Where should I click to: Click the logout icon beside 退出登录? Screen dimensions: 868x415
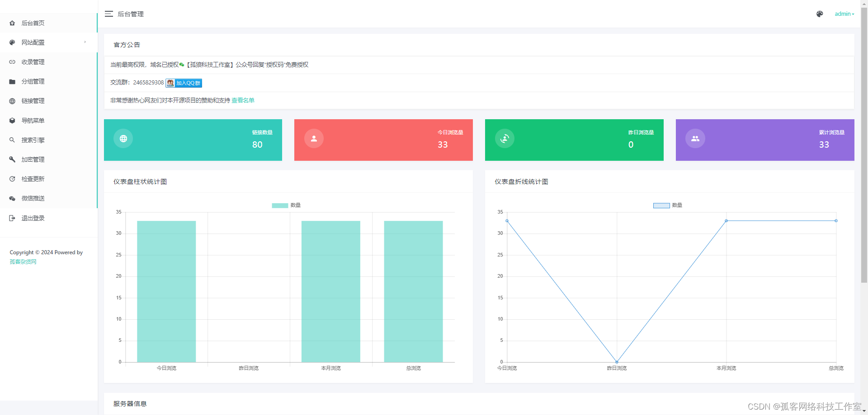click(12, 218)
